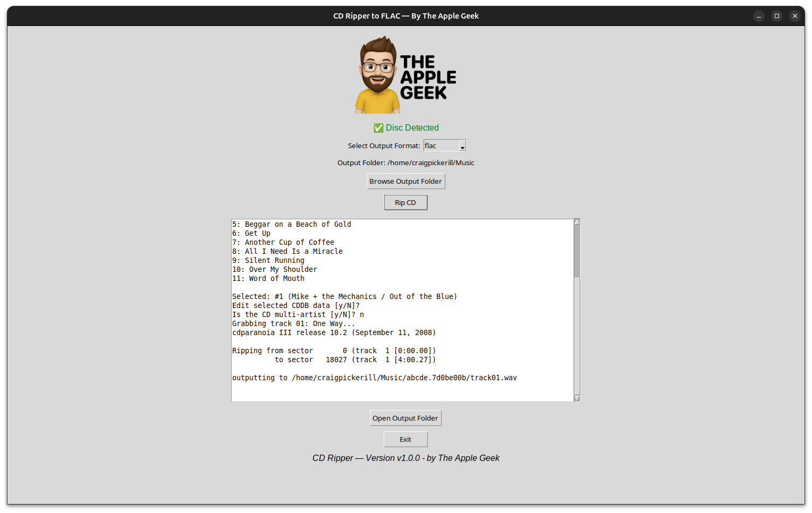Click log line '7: Another Cup of Coffee'
This screenshot has height=513, width=812.
point(283,243)
